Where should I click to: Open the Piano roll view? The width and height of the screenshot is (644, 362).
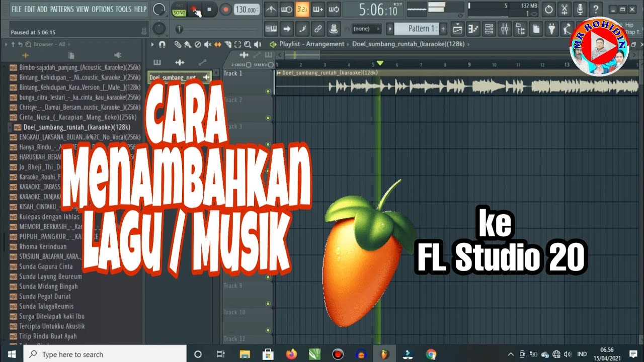pos(473,29)
